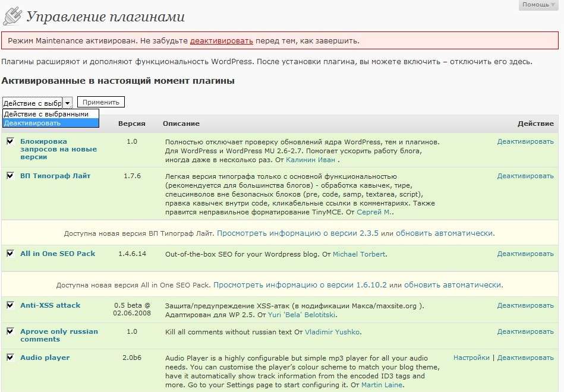
Task: Open Настройки for Audio player
Action: [471, 358]
